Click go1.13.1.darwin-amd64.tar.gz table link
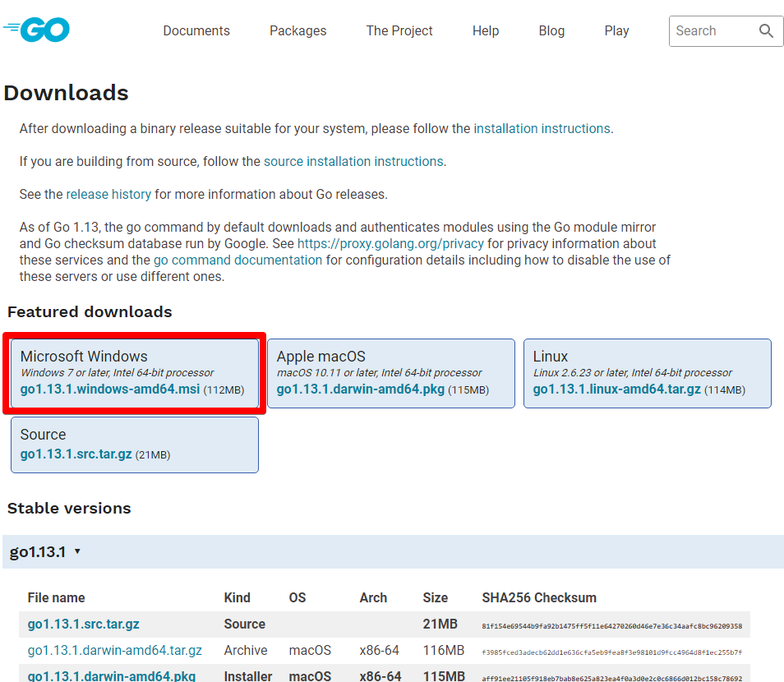The image size is (784, 682). click(114, 650)
